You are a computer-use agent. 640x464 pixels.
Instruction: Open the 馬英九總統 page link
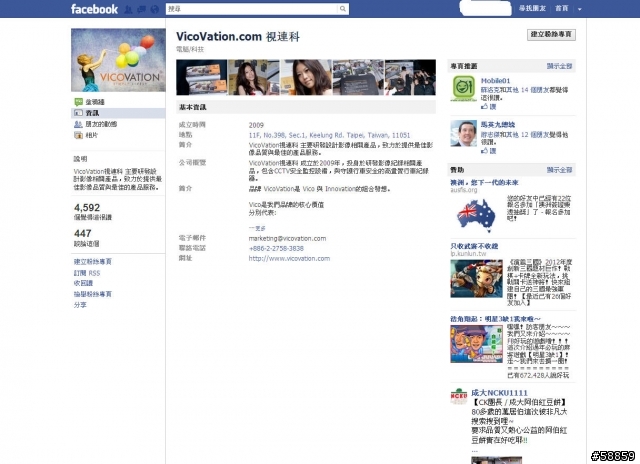click(x=498, y=125)
